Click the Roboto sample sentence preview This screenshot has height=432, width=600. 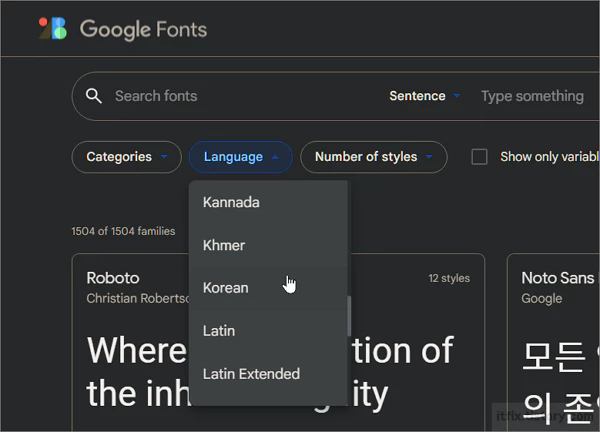pyautogui.click(x=270, y=372)
